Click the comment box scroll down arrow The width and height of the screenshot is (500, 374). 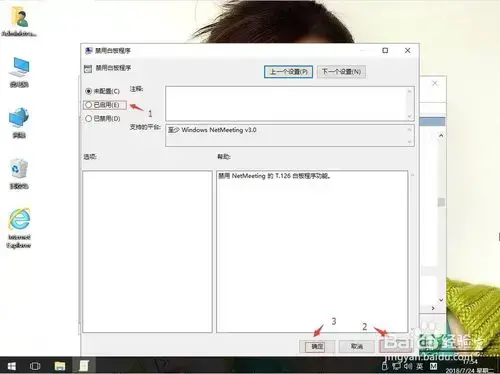(x=410, y=116)
